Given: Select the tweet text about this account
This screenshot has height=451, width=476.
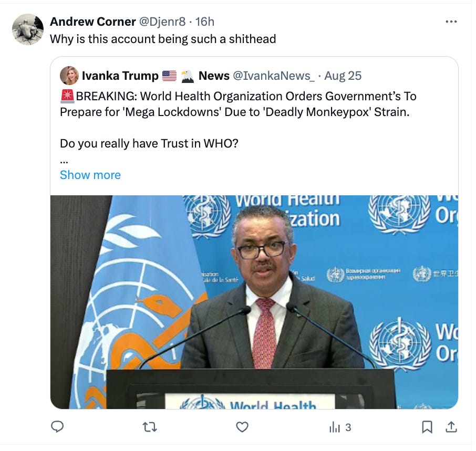Looking at the screenshot, I should 163,39.
